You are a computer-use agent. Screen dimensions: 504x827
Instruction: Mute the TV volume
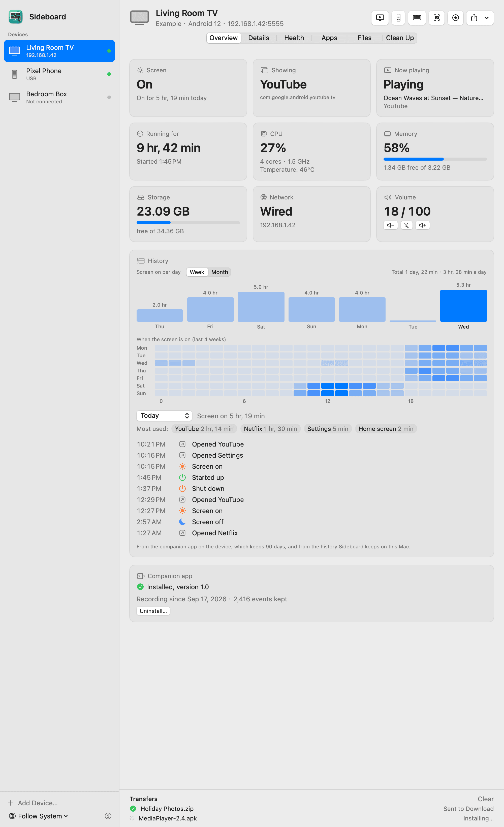[x=406, y=225]
